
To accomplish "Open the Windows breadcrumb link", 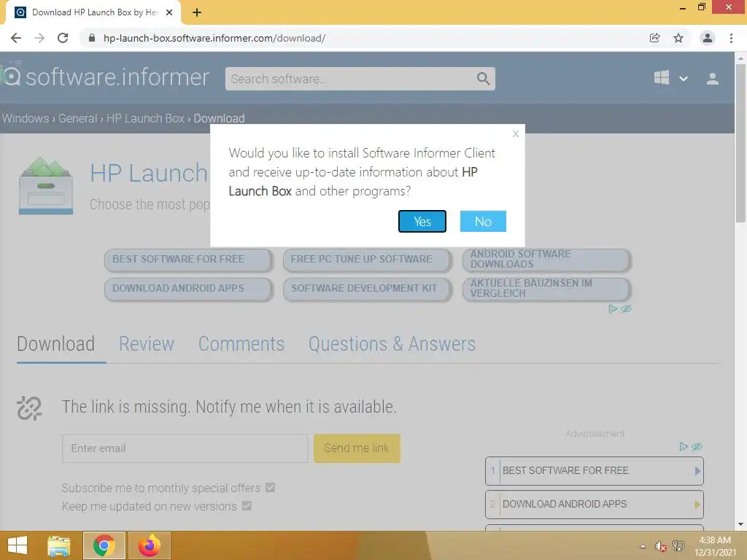I will coord(26,118).
